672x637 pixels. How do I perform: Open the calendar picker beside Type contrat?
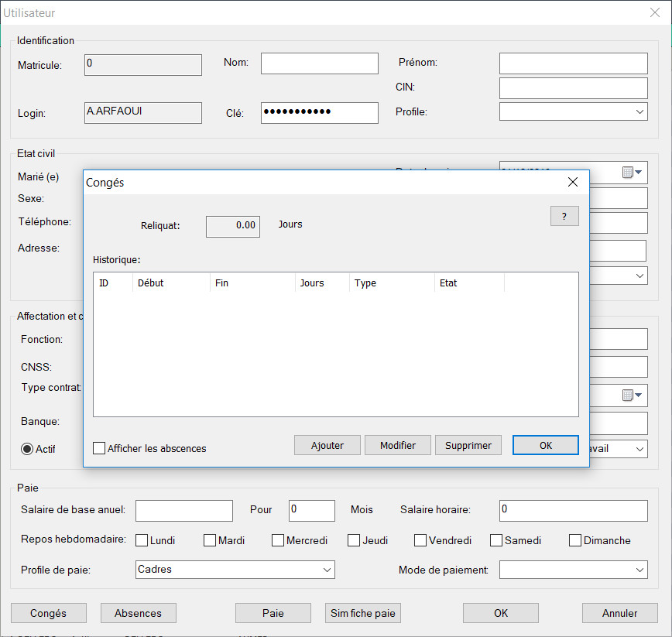(x=633, y=396)
